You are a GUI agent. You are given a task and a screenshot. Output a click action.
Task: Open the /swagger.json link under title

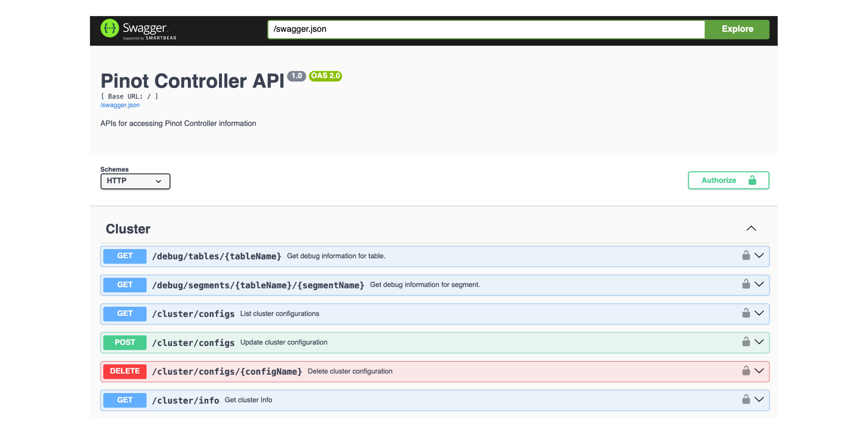coord(120,105)
